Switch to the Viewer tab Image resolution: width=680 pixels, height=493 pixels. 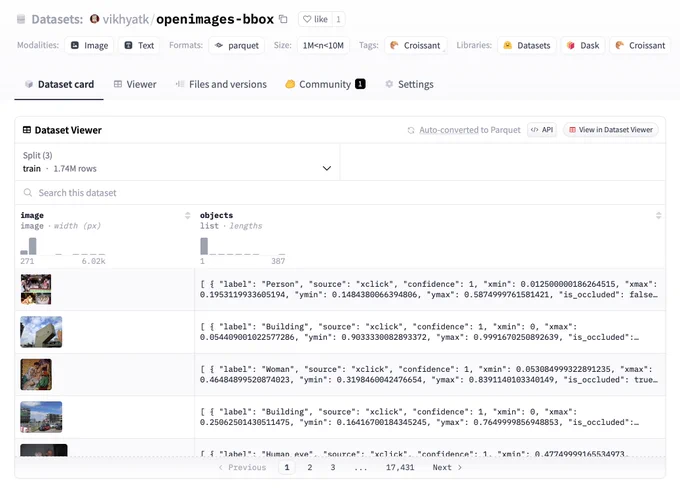click(135, 84)
